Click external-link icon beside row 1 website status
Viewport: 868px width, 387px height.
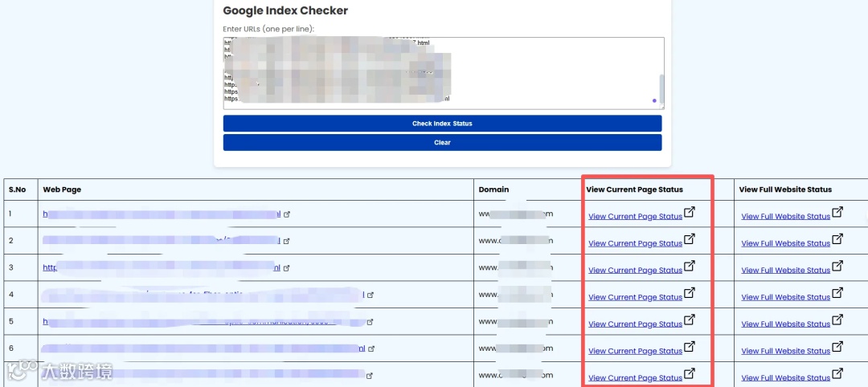(x=837, y=212)
